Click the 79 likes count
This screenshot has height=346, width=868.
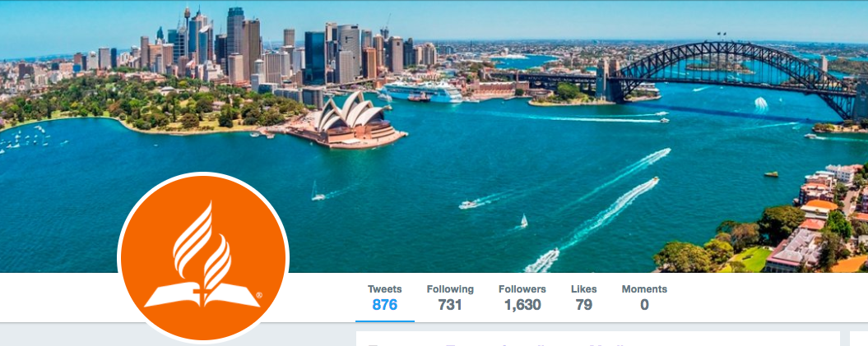(584, 305)
